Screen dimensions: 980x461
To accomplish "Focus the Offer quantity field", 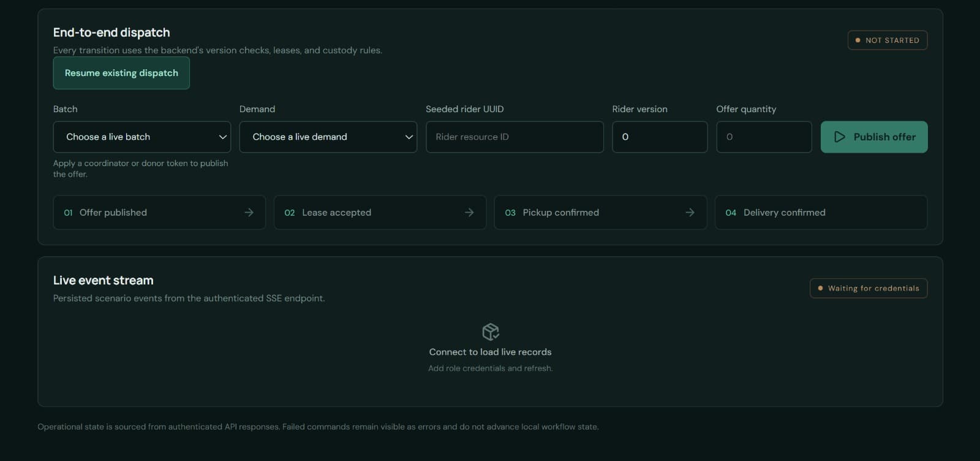I will point(764,137).
